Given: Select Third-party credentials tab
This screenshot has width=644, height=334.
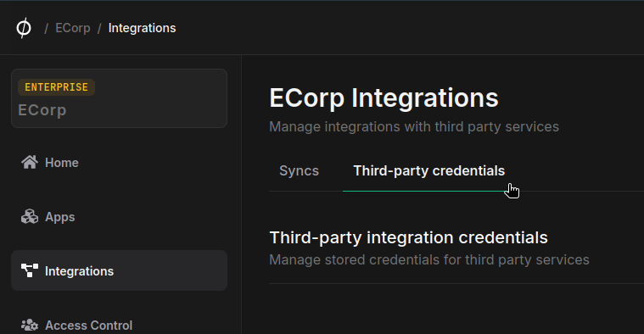Looking at the screenshot, I should point(429,170).
